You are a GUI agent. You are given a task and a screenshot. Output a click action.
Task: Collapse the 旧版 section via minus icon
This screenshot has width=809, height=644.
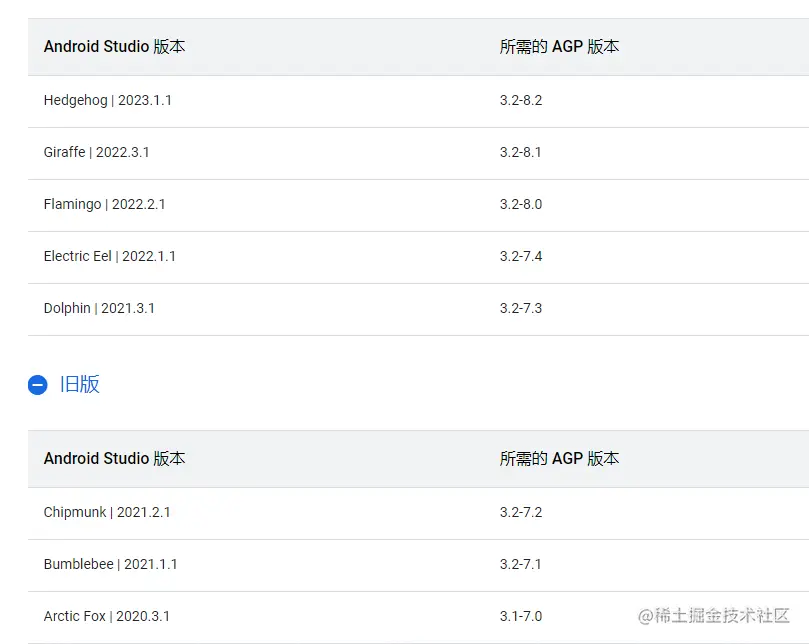click(x=38, y=385)
